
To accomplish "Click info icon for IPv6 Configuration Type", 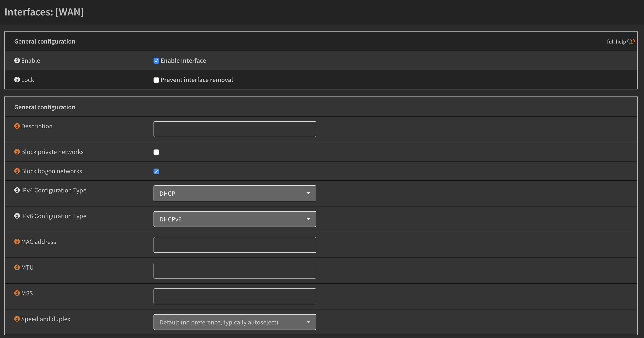I will coord(17,216).
